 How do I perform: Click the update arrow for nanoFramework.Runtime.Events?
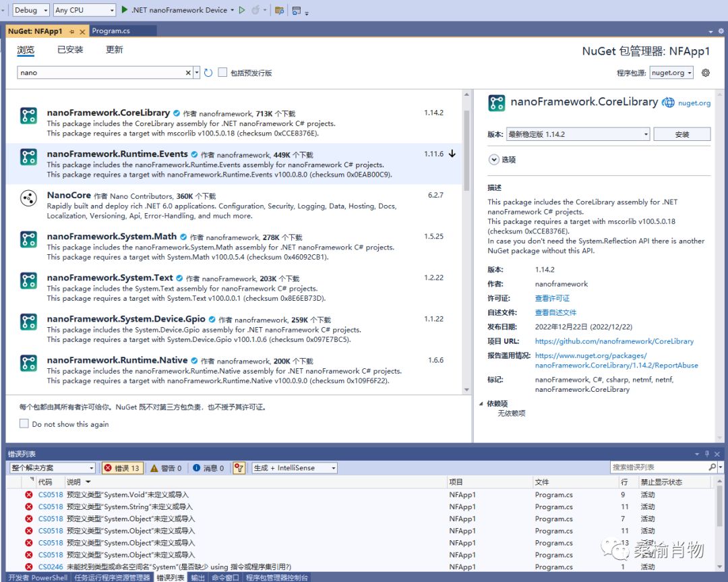click(x=452, y=154)
